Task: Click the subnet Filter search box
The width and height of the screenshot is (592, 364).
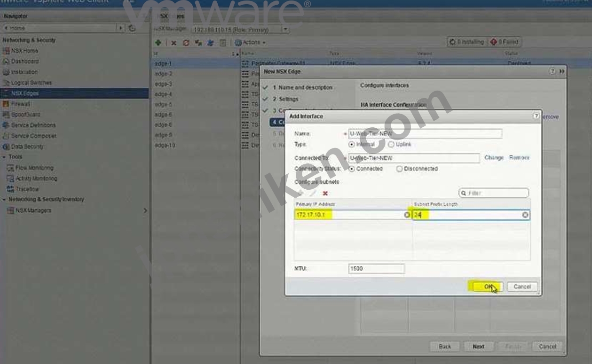Action: 494,193
